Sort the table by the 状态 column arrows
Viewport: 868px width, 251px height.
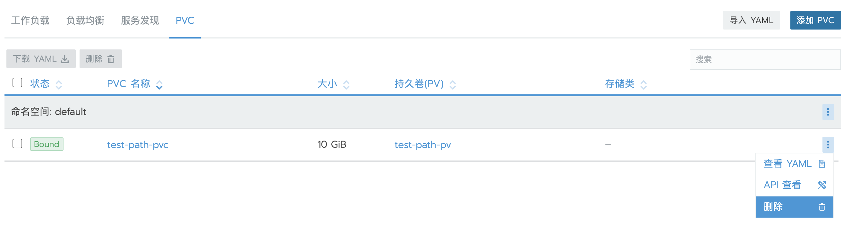point(59,84)
